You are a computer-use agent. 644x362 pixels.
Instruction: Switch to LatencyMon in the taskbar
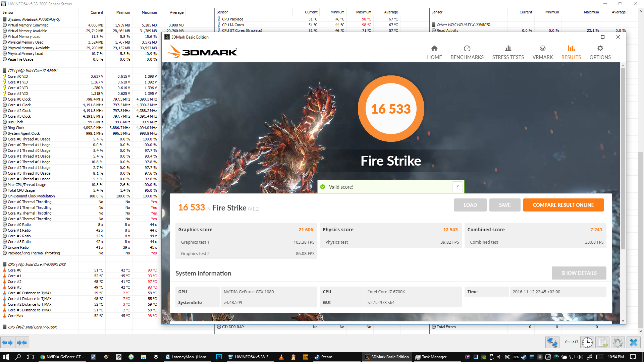[187, 357]
